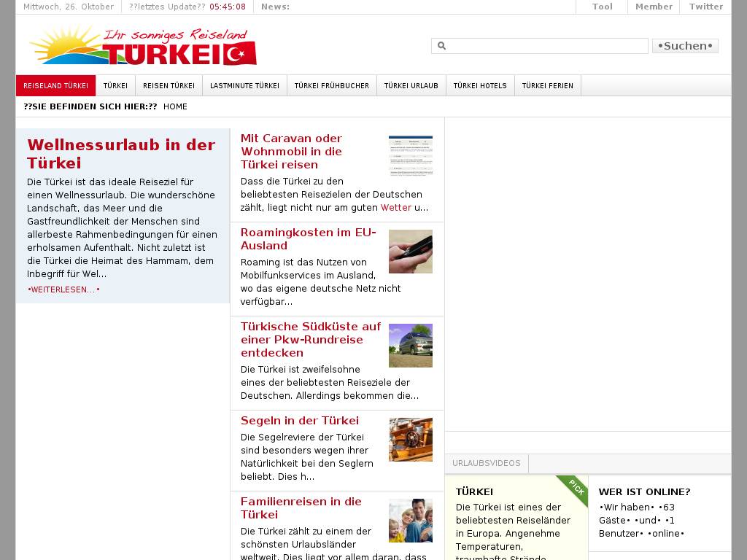Select the Reiseland Türkei menu tab
The height and width of the screenshot is (560, 747).
click(x=55, y=85)
